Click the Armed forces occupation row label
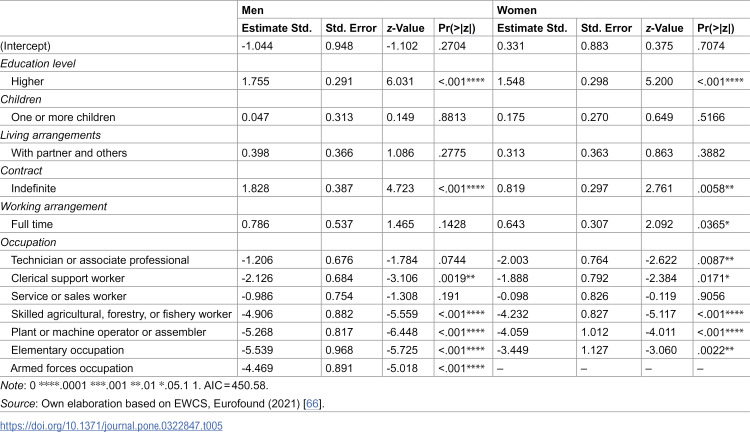 coord(72,368)
